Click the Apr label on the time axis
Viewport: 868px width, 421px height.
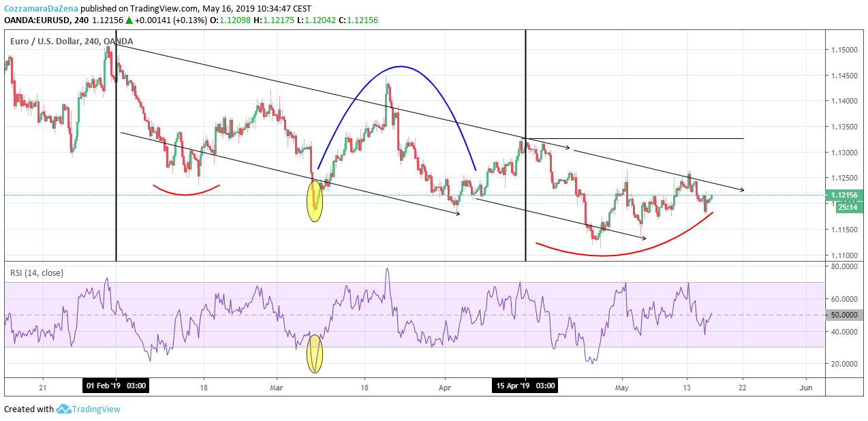pyautogui.click(x=444, y=387)
